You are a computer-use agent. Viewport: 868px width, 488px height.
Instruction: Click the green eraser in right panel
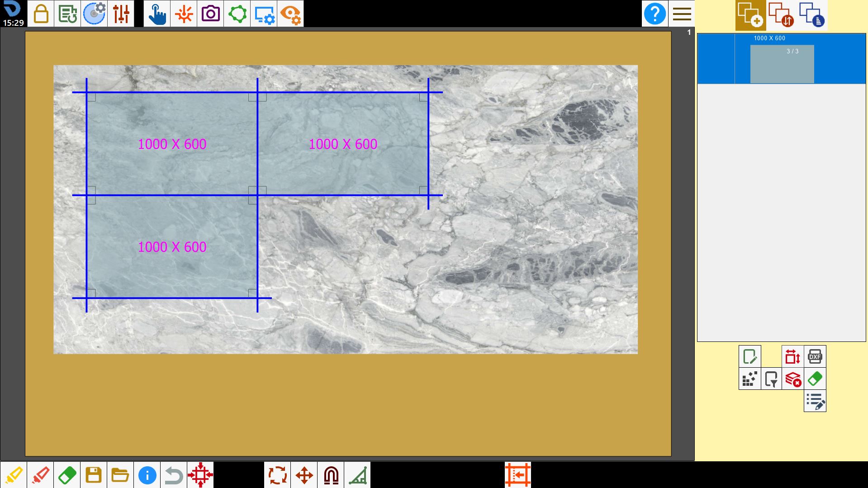(815, 379)
